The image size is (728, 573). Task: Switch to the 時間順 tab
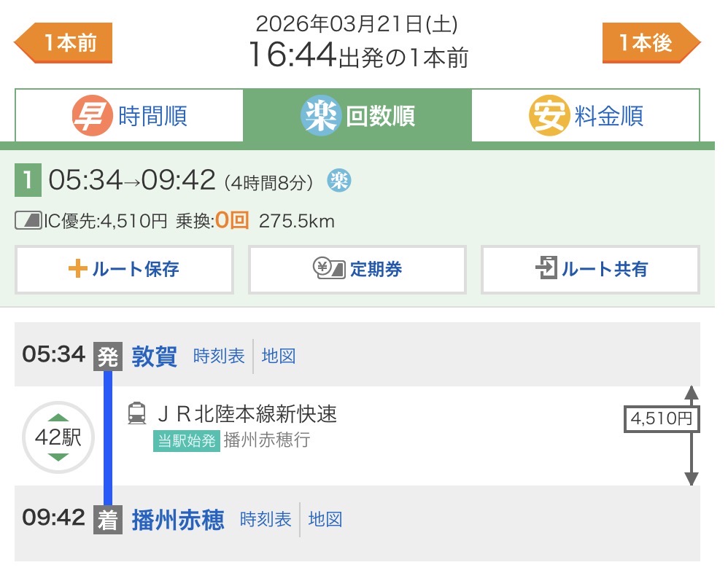129,116
